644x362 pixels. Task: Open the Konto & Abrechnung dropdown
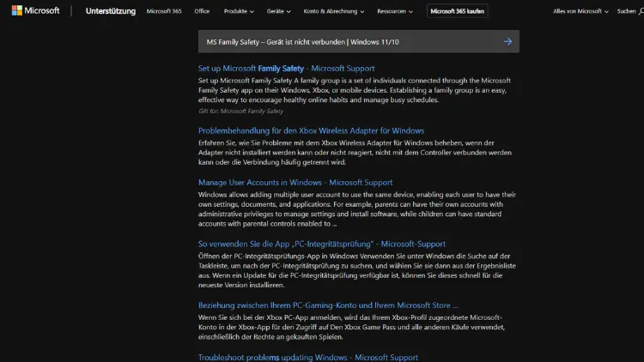333,11
